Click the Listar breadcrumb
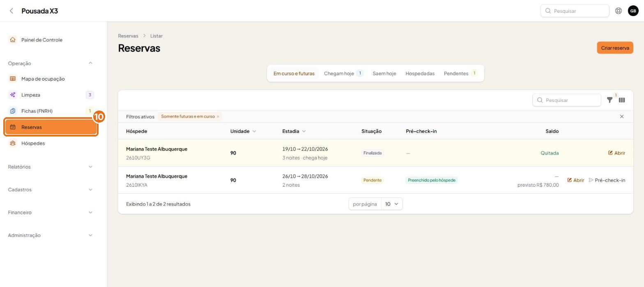 point(156,36)
